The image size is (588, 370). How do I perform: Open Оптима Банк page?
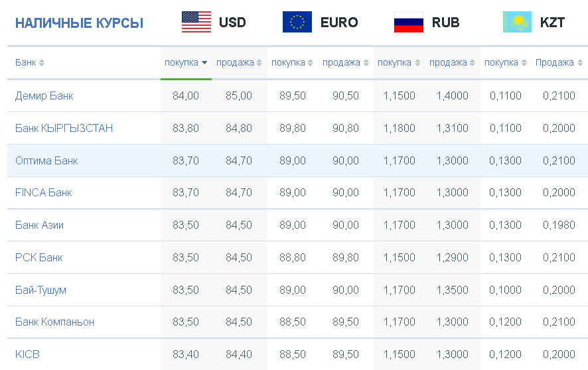coord(46,160)
